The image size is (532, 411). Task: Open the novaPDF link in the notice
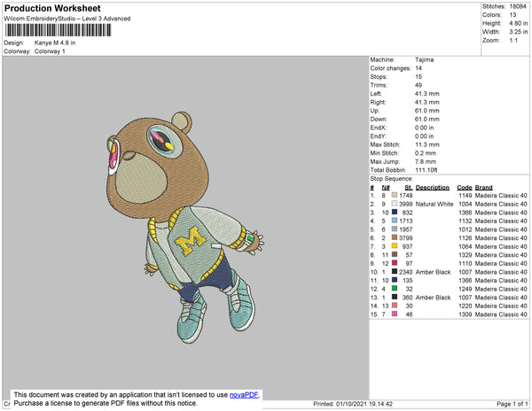coord(244,395)
